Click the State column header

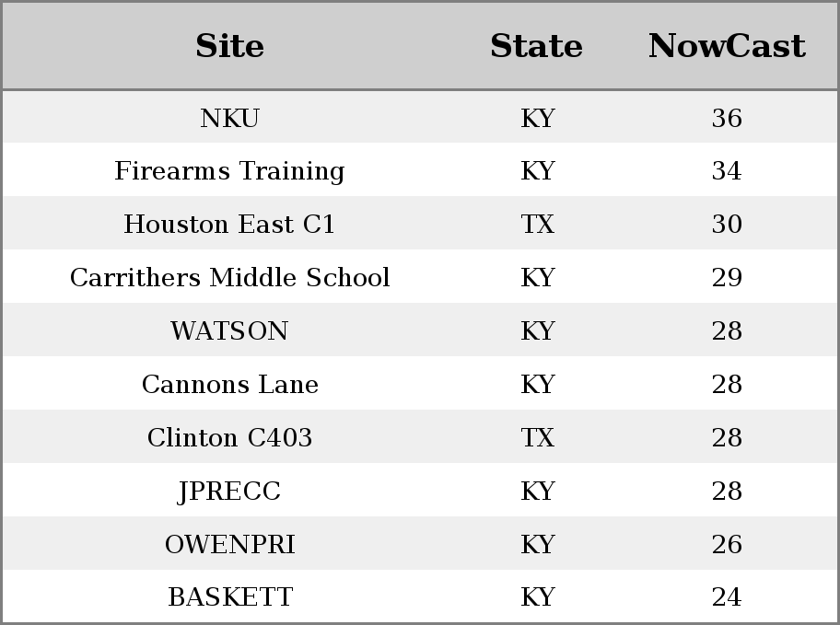coord(537,46)
